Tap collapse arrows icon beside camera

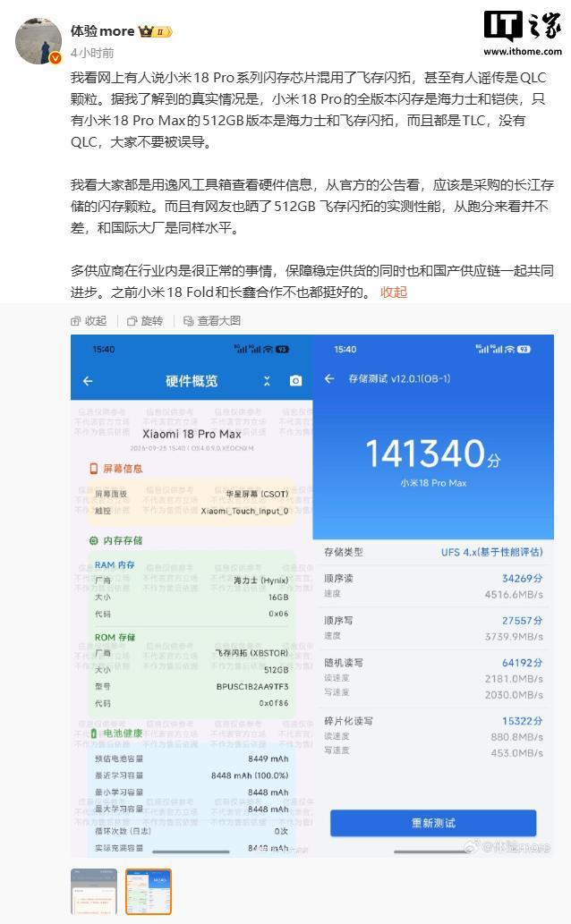tap(267, 381)
